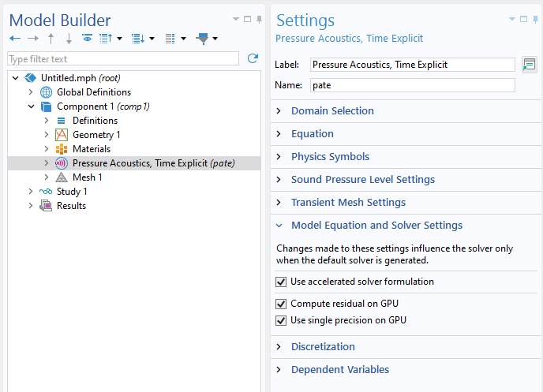Select the Geometry 1 node icon

62,135
